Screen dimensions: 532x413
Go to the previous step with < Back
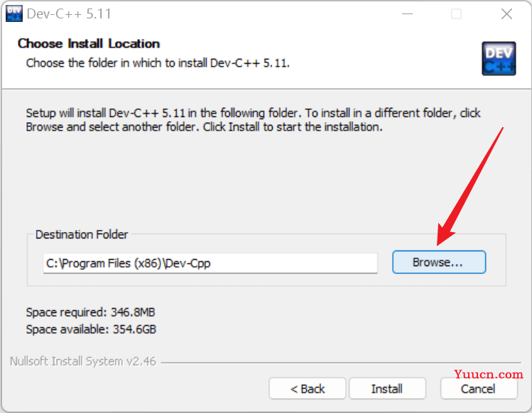click(x=308, y=389)
